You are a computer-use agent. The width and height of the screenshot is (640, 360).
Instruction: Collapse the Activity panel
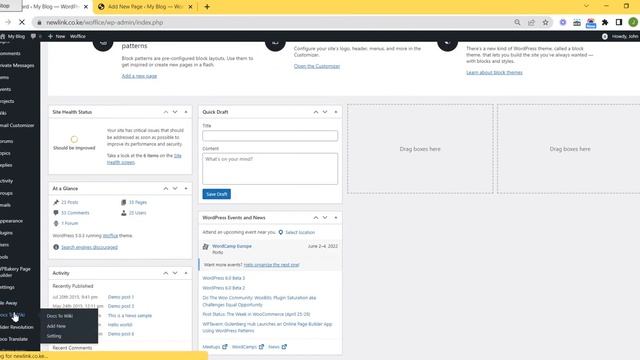click(186, 273)
